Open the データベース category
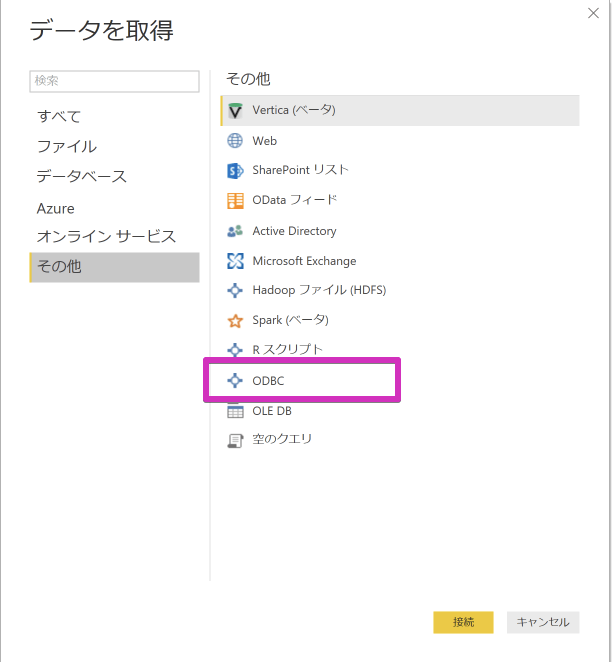The width and height of the screenshot is (612, 662). 114,176
